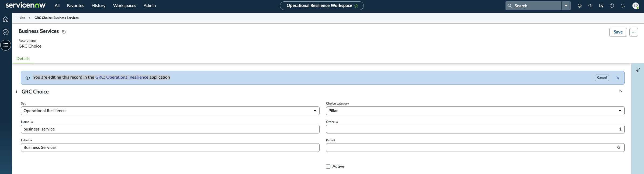The width and height of the screenshot is (644, 174).
Task: Open the History menu
Action: pyautogui.click(x=98, y=5)
